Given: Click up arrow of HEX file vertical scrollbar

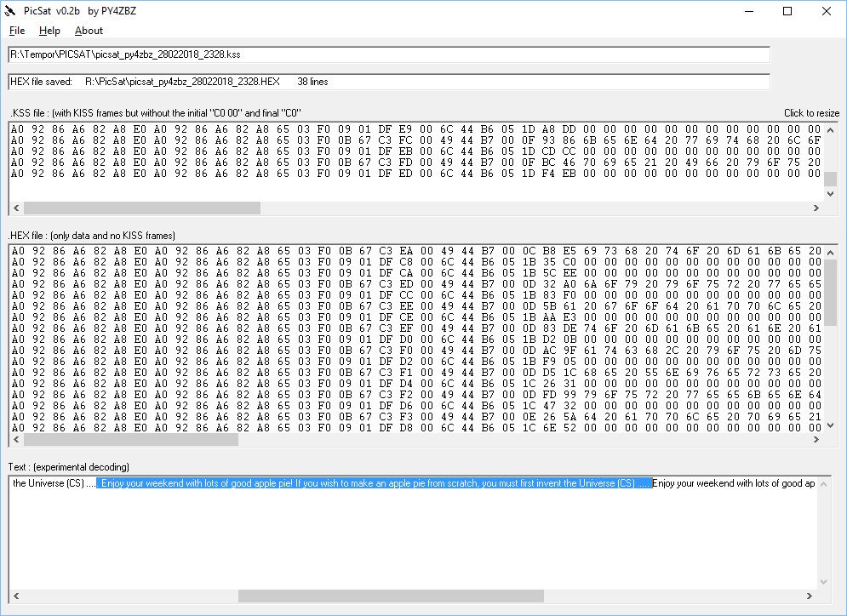Looking at the screenshot, I should pos(830,252).
